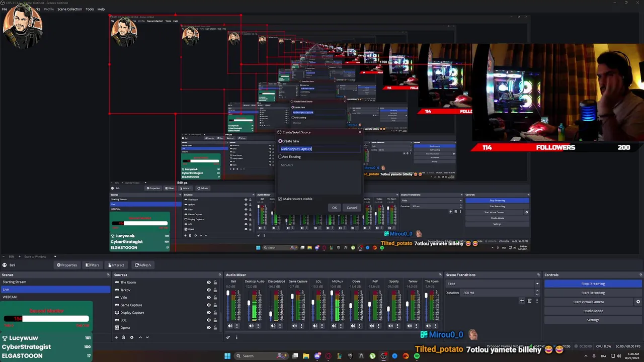
Task: Click Start Virtual Camera button
Action: tap(588, 302)
